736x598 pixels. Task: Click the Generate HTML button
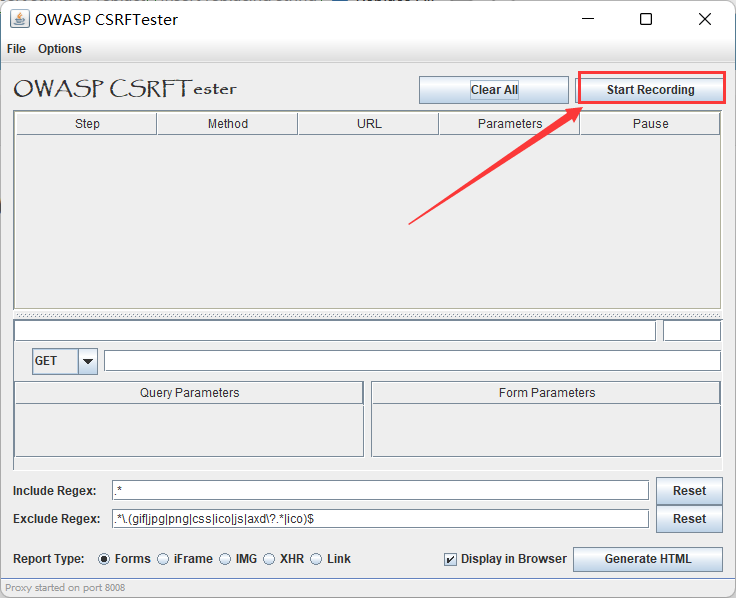[x=648, y=559]
